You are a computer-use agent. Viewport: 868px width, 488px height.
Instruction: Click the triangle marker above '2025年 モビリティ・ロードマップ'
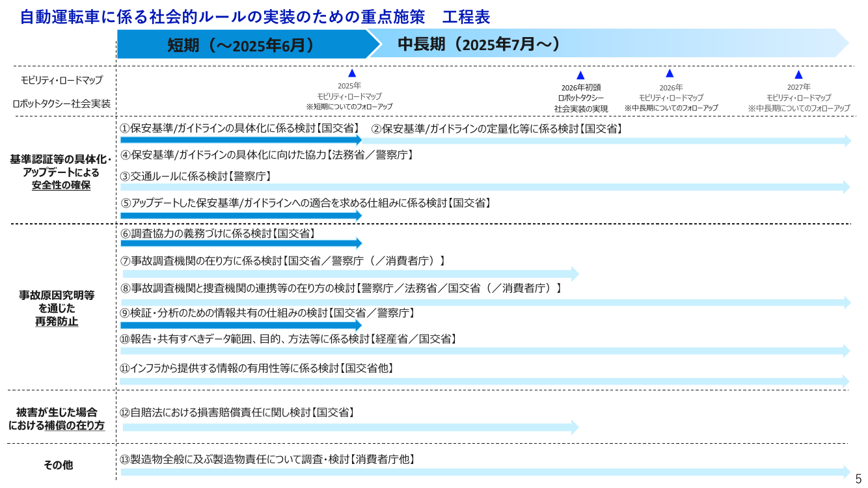[x=352, y=73]
